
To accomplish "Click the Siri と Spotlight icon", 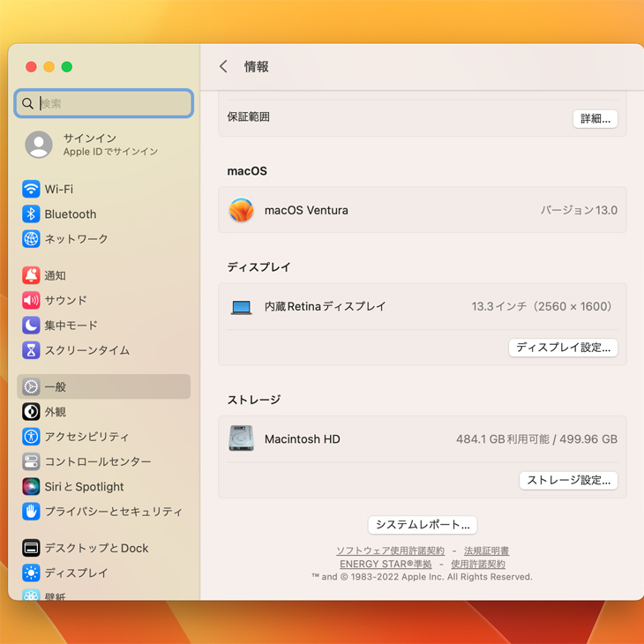I will 31,486.
